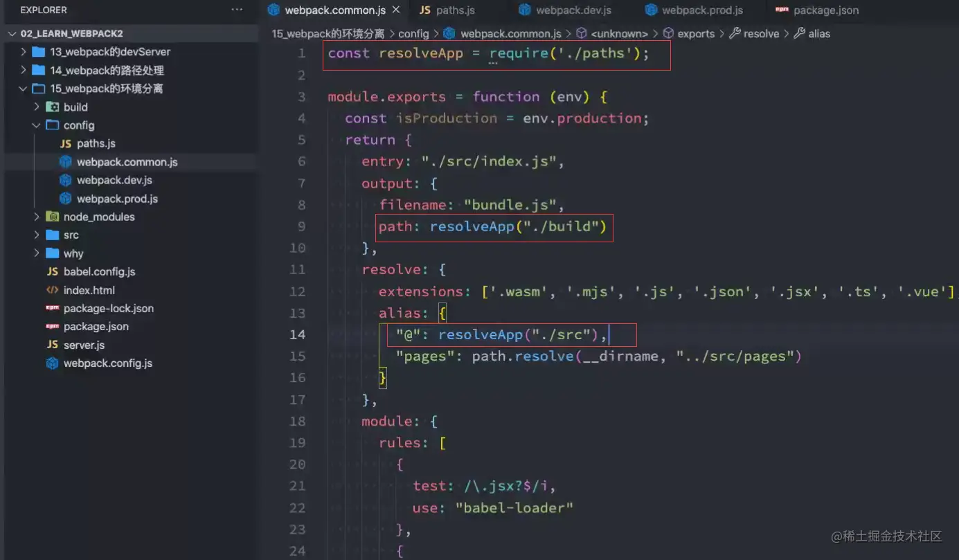959x560 pixels.
Task: Close the webpack.common.js tab
Action: [x=396, y=10]
